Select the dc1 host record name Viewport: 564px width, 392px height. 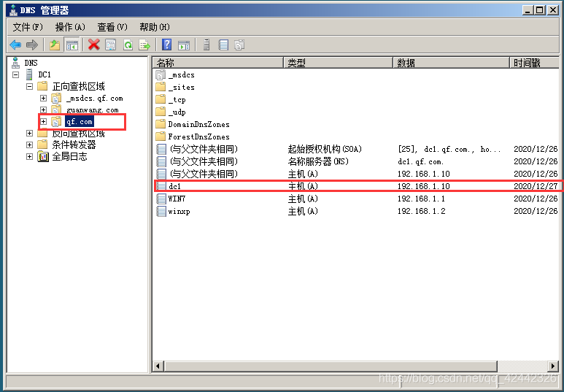pyautogui.click(x=175, y=186)
